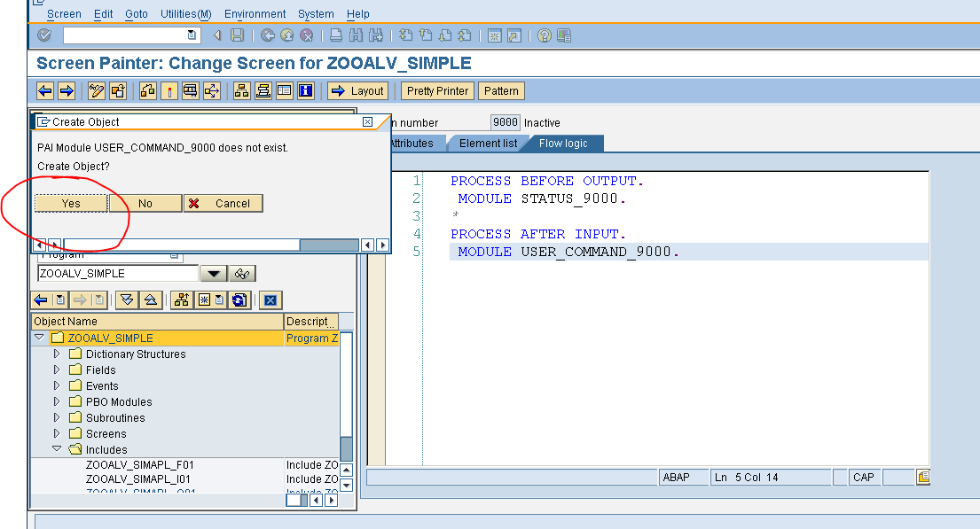
Task: Open the Utilities(M) menu
Action: 184,13
